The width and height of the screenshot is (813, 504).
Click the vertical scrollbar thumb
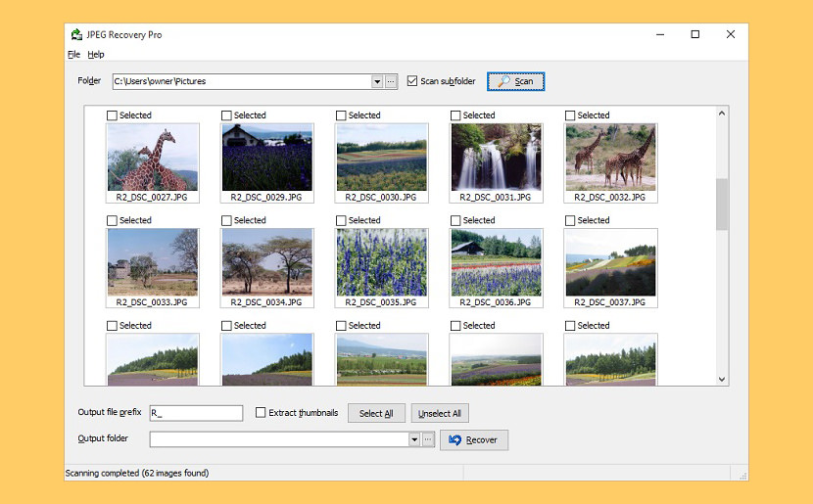click(722, 205)
